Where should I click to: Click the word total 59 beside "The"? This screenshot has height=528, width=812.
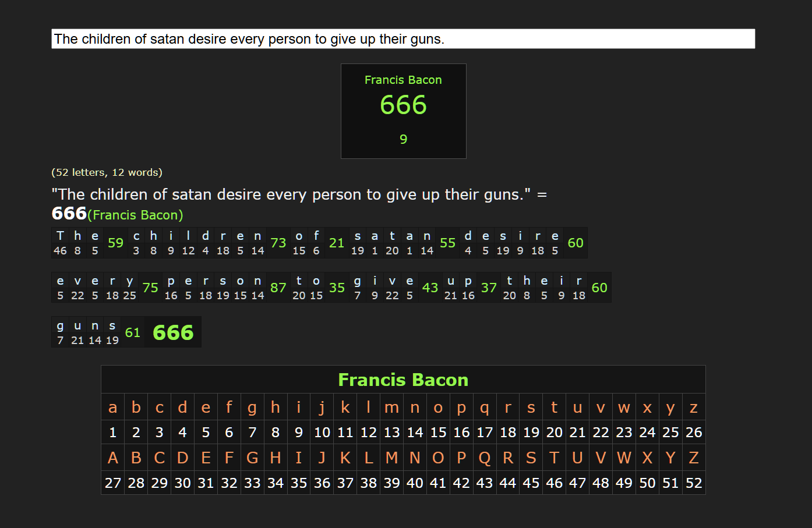click(116, 243)
